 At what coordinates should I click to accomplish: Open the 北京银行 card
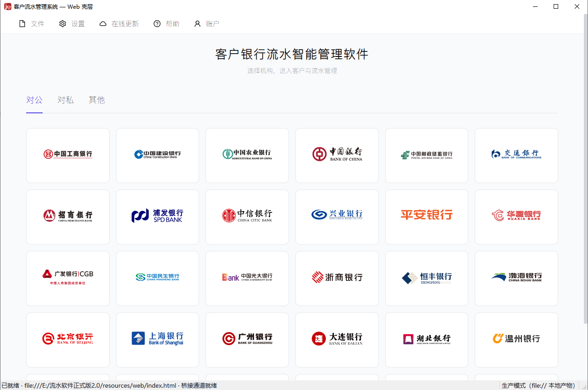click(x=68, y=340)
